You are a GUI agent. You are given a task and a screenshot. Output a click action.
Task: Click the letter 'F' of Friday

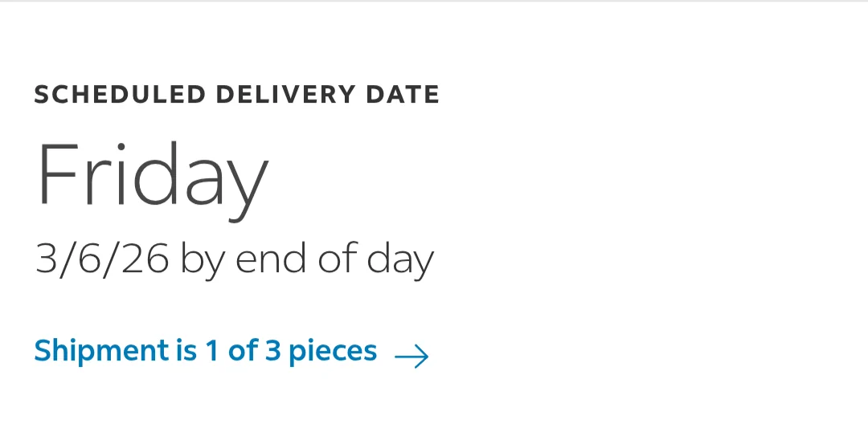pos(58,173)
